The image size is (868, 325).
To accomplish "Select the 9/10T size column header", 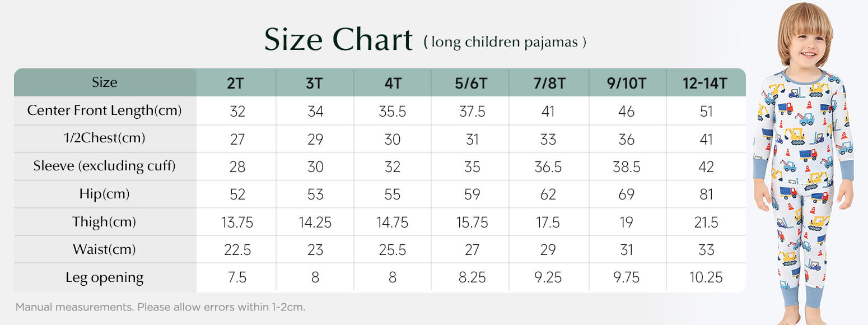I will tap(627, 83).
